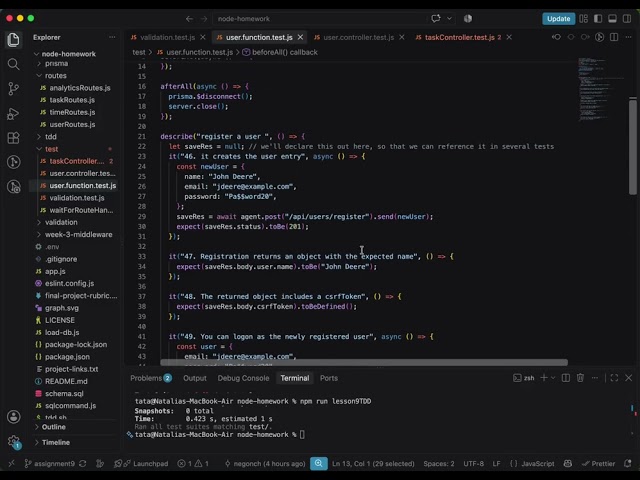Click the split terminal icon
This screenshot has height=480, width=640.
coord(566,378)
